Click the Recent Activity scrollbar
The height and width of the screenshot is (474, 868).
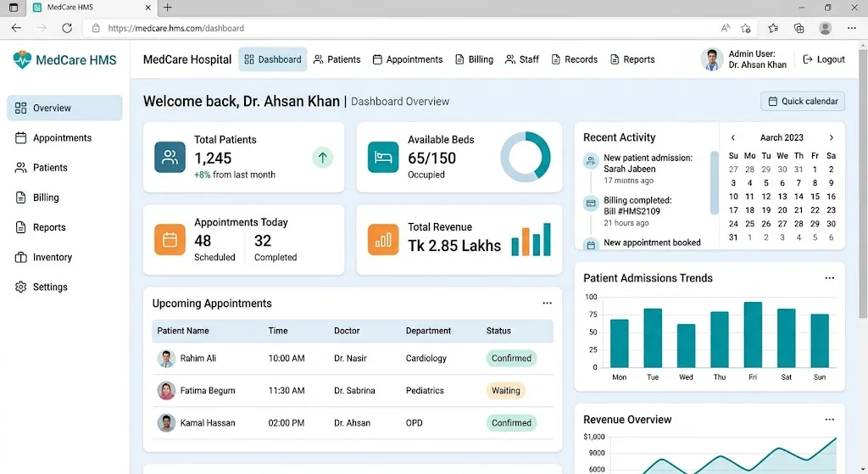tap(714, 183)
